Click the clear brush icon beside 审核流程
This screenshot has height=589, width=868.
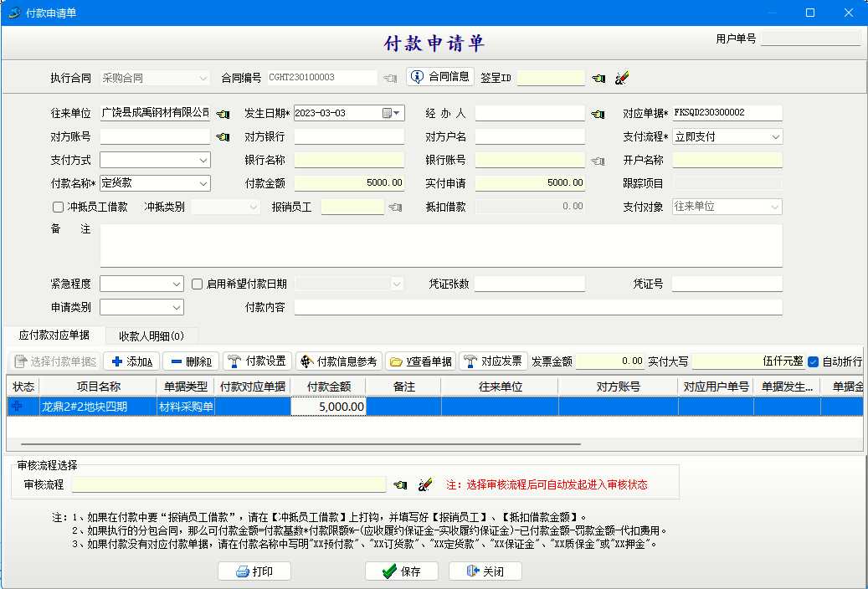click(424, 484)
